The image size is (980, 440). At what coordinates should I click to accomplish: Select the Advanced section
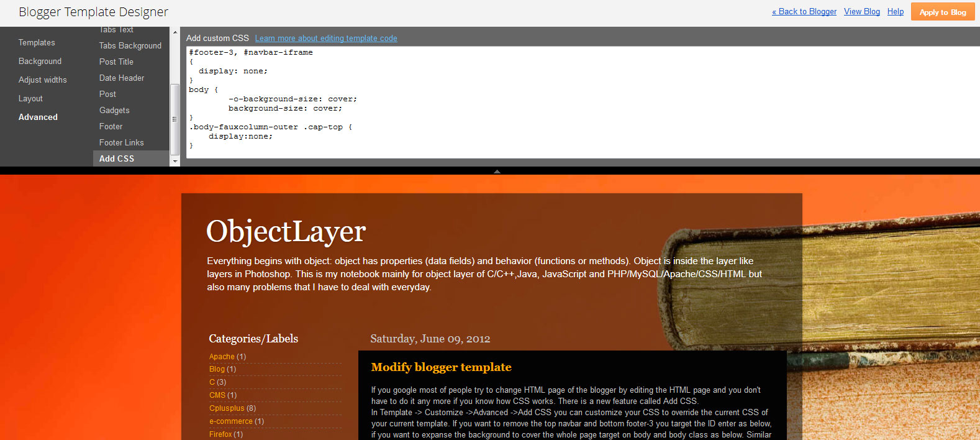(x=38, y=117)
